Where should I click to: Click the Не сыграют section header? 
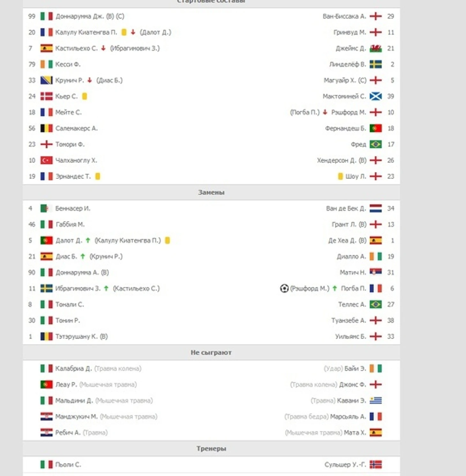tap(211, 352)
